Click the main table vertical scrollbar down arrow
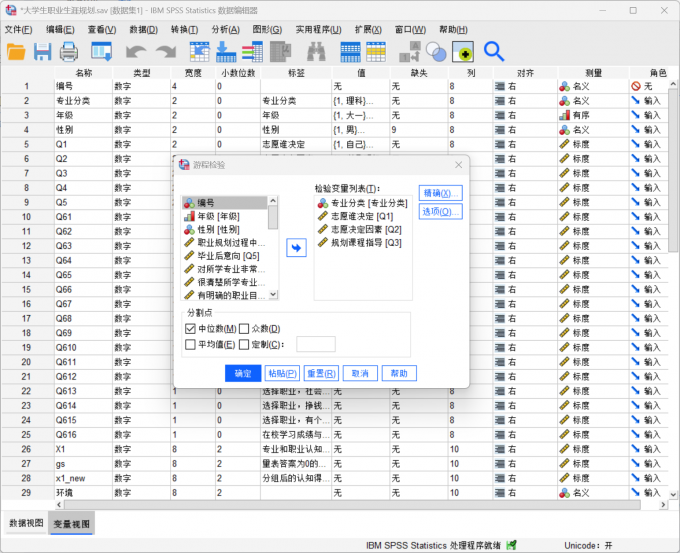Viewport: 680px width, 553px height. tap(673, 494)
